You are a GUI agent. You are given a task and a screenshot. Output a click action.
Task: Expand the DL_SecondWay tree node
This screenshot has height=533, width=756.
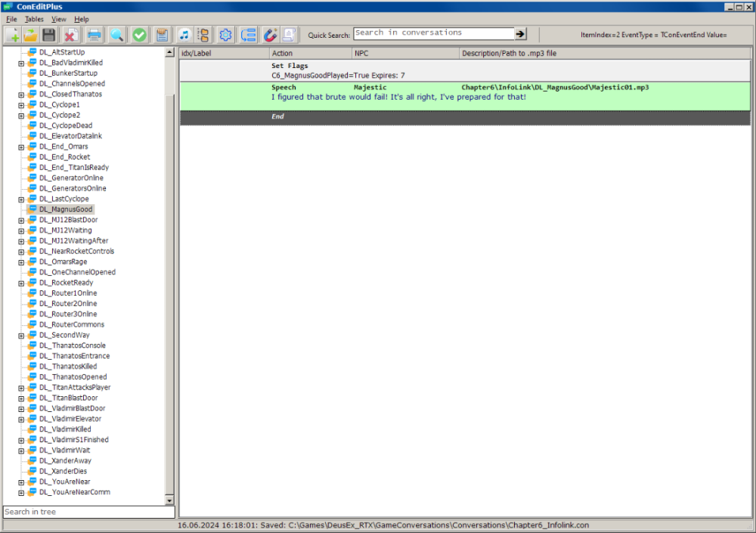click(21, 335)
